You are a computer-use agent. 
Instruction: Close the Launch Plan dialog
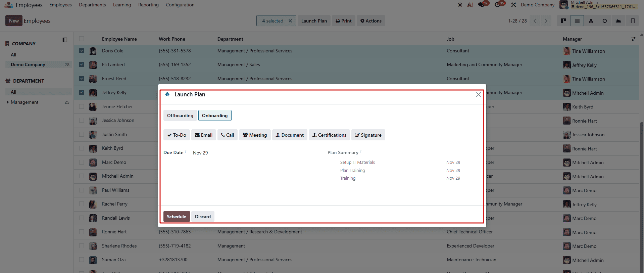pos(479,94)
